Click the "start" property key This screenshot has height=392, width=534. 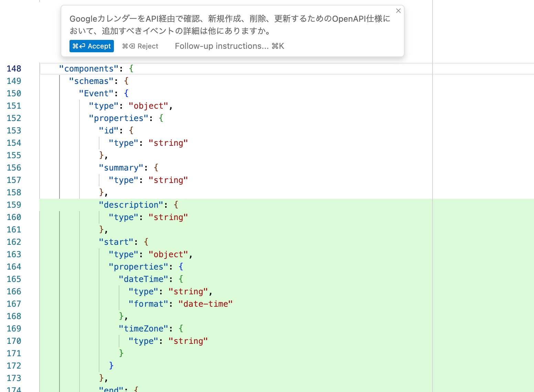point(116,242)
